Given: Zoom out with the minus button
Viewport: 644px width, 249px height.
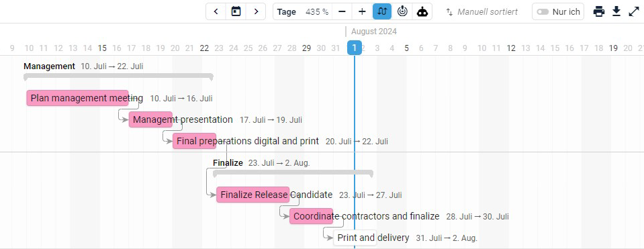Looking at the screenshot, I should (342, 11).
